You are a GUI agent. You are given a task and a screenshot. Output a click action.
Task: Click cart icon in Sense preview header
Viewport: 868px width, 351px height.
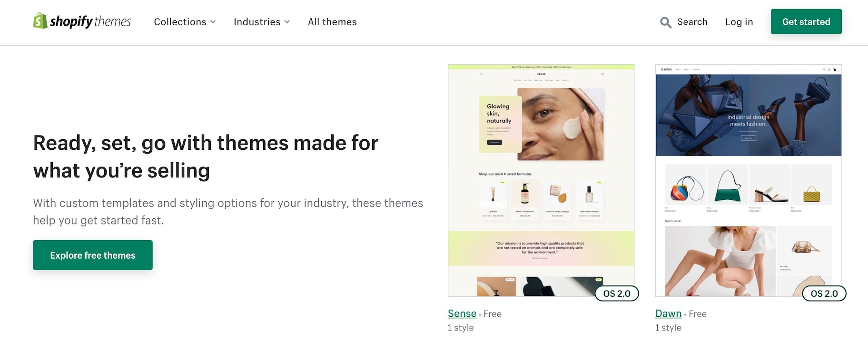(x=602, y=74)
